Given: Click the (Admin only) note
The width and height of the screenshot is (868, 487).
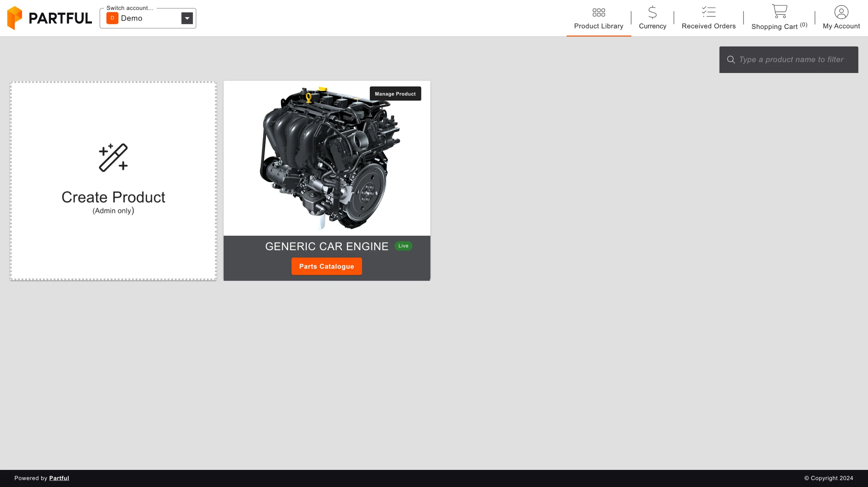Looking at the screenshot, I should 113,211.
